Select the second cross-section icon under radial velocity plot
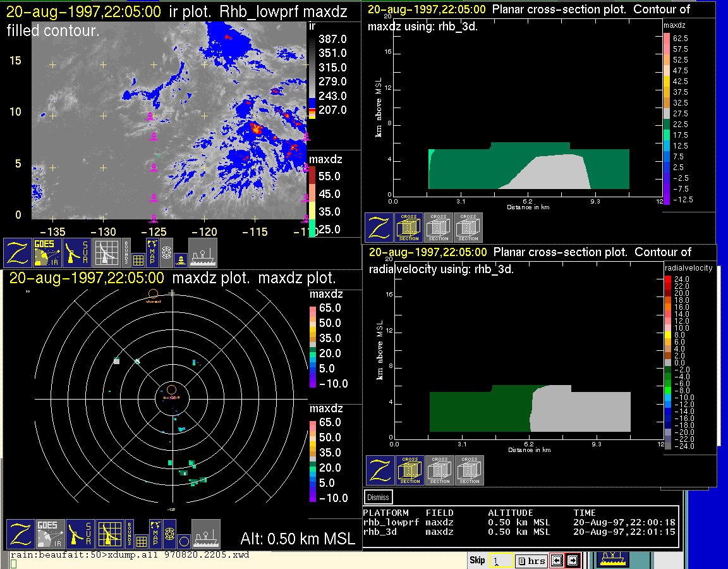 tap(440, 471)
